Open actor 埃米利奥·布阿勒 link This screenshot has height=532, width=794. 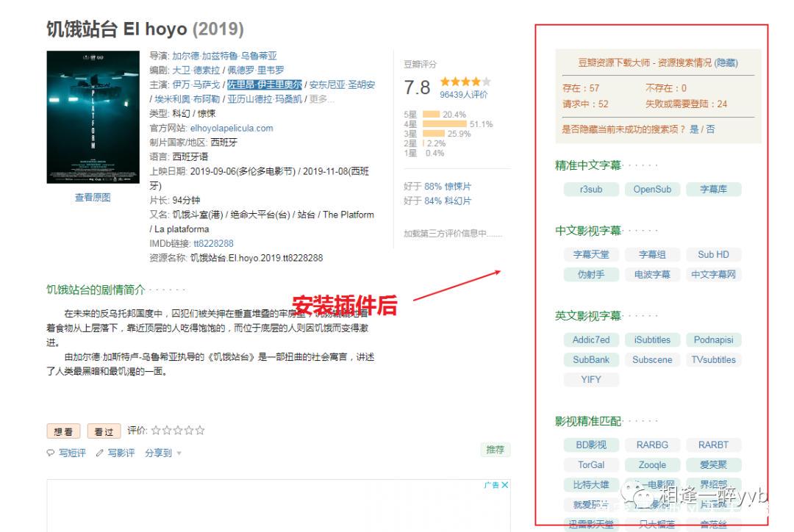click(187, 98)
